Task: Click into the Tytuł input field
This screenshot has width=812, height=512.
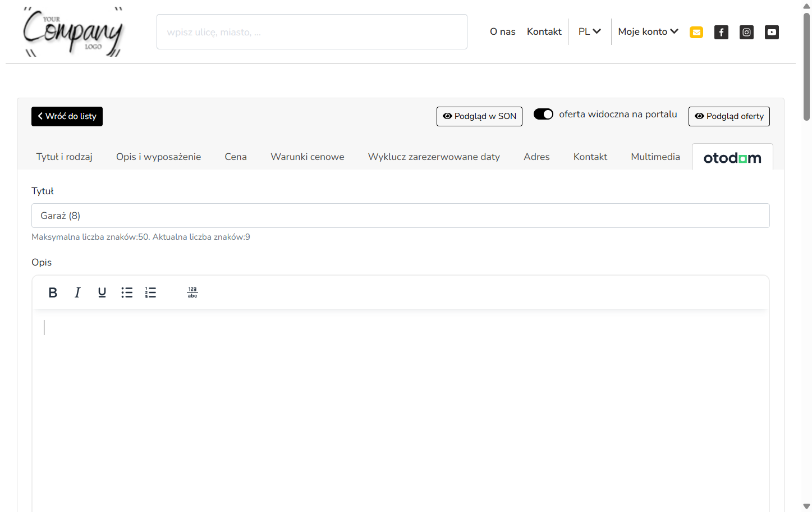Action: click(401, 216)
